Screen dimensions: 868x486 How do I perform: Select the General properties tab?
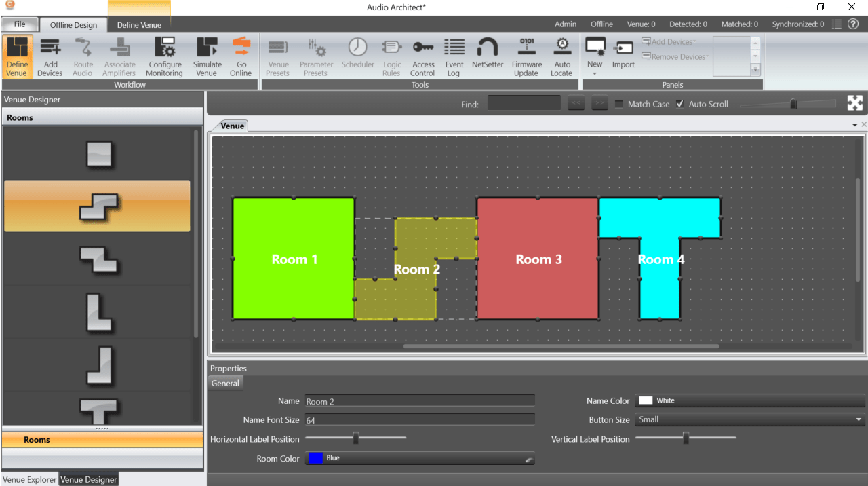pyautogui.click(x=225, y=383)
